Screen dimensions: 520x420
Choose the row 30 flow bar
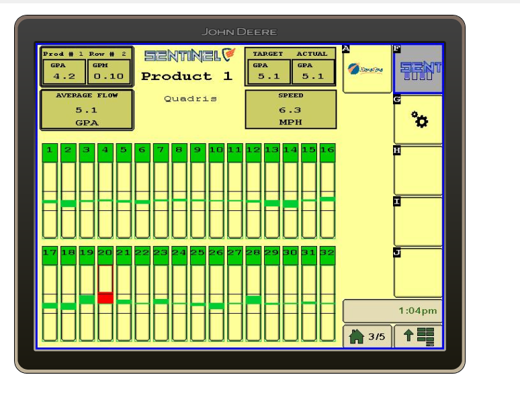290,303
